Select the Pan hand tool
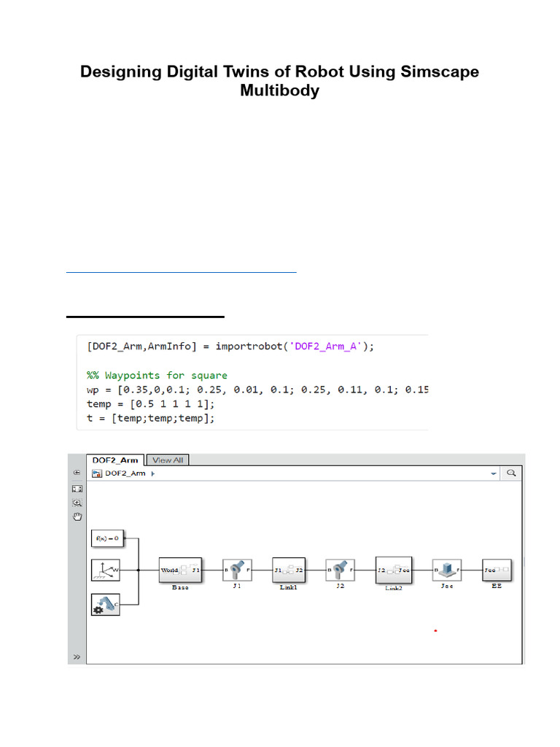Screen dimensions: 560x747 [x=77, y=517]
